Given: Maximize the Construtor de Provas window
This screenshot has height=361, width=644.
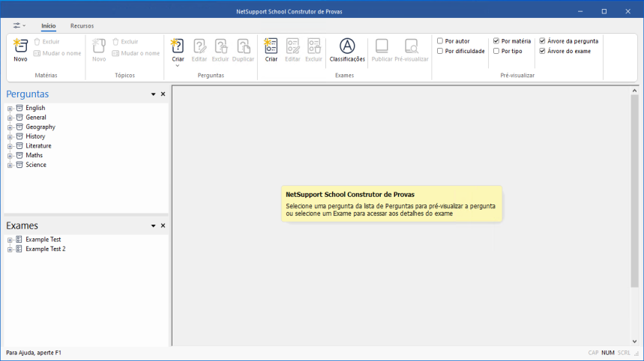Looking at the screenshot, I should (604, 11).
